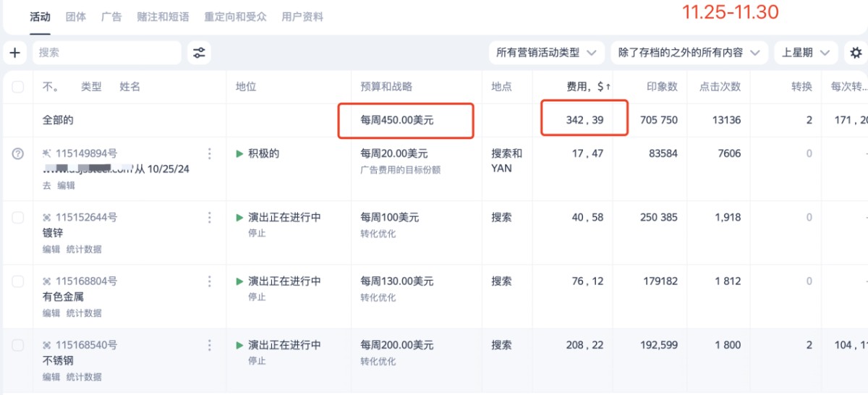This screenshot has height=395, width=868.
Task: Open three-dot menu for campaign 115168540
Action: tap(210, 345)
